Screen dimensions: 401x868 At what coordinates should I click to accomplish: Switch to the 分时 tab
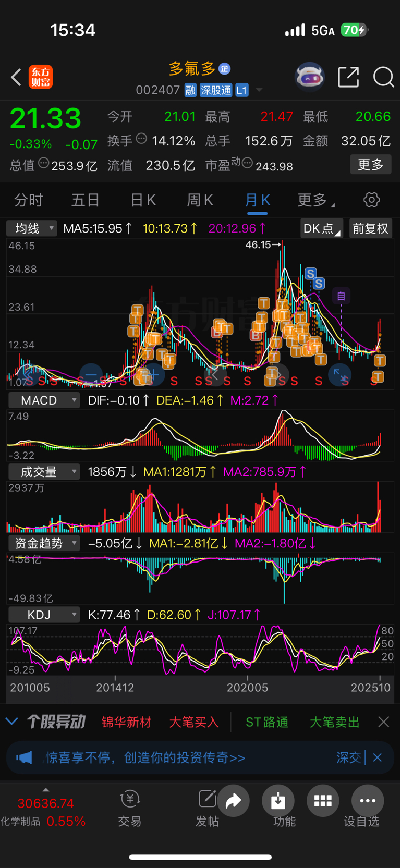point(28,200)
